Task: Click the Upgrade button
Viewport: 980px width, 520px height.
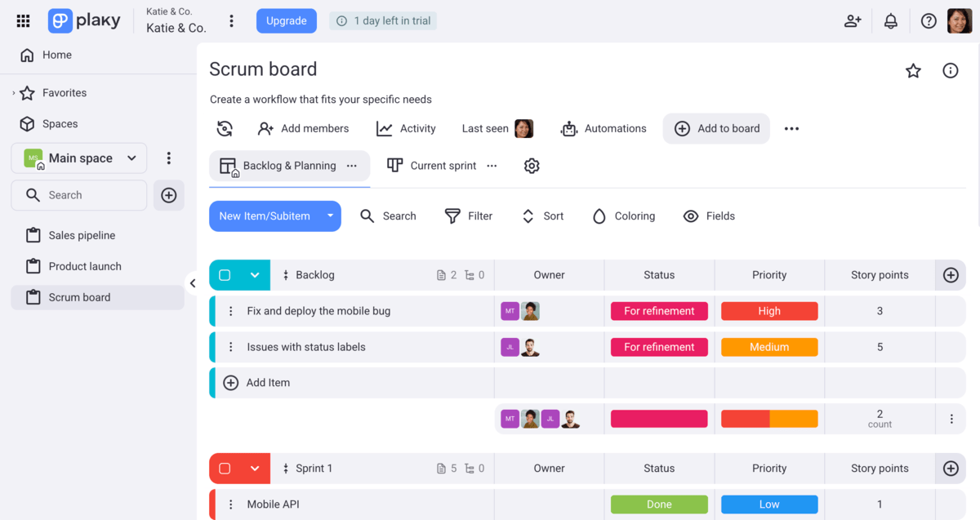Action: point(286,21)
